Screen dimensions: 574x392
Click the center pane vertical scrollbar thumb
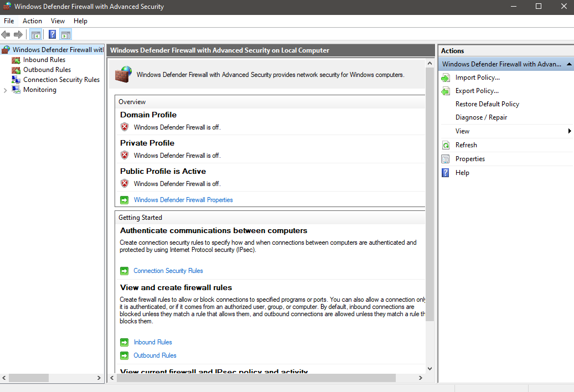pyautogui.click(x=430, y=194)
